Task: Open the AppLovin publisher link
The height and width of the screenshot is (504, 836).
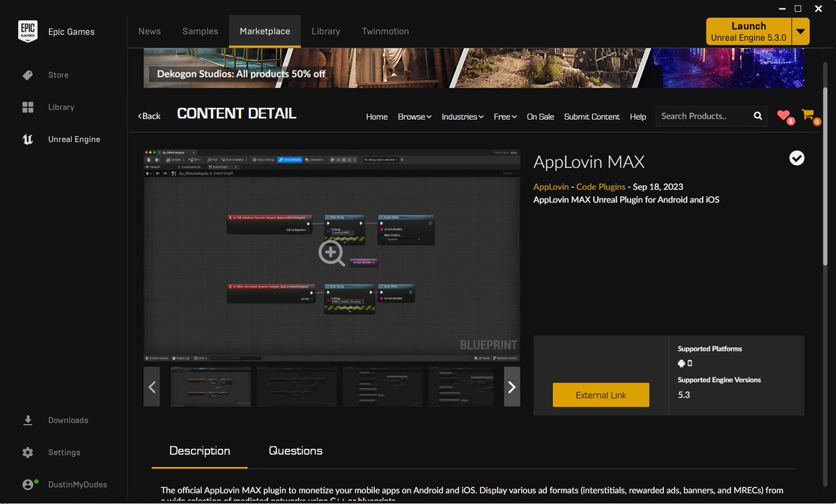Action: coord(550,187)
